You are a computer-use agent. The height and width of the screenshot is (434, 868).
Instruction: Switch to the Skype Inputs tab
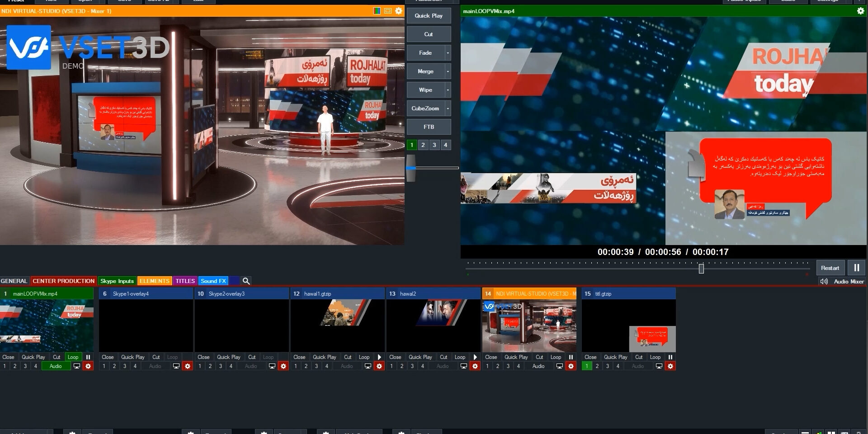pyautogui.click(x=117, y=281)
